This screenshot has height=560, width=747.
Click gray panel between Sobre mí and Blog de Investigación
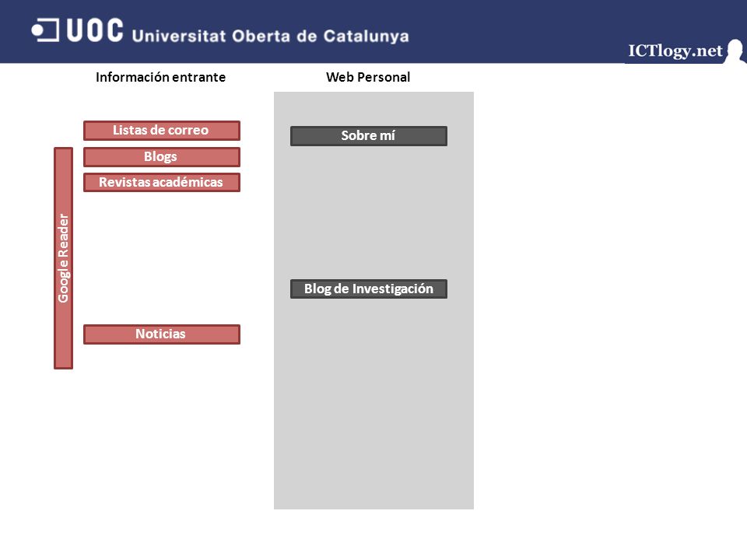(x=373, y=213)
